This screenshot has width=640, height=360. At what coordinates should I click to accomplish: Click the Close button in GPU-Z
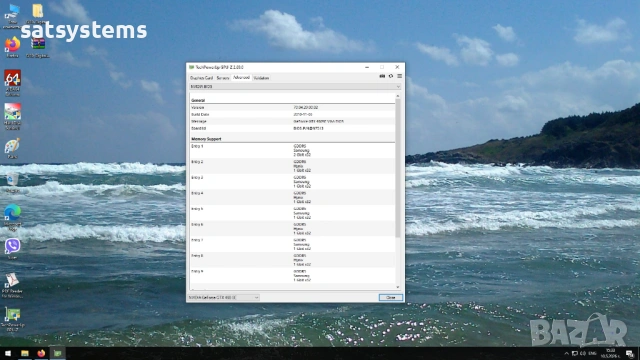click(391, 298)
